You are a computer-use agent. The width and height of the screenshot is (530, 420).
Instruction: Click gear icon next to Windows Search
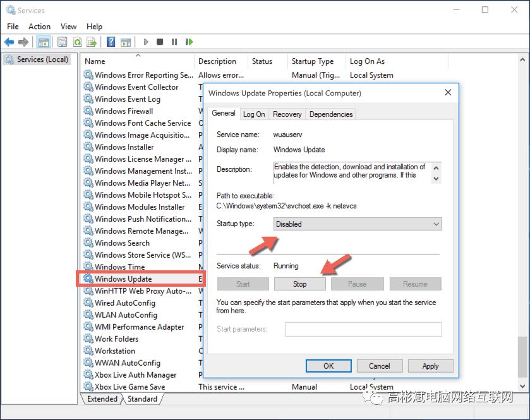[88, 243]
